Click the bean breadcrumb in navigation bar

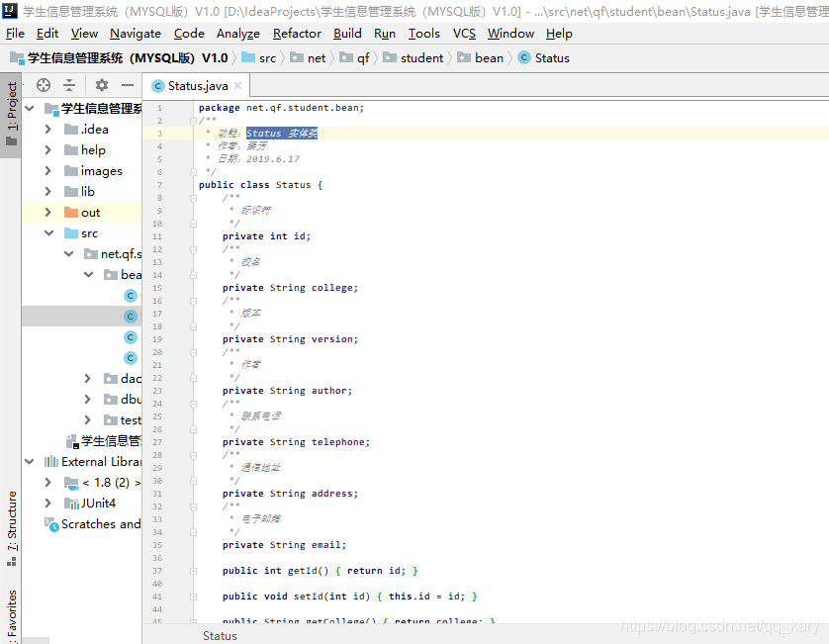tap(481, 58)
